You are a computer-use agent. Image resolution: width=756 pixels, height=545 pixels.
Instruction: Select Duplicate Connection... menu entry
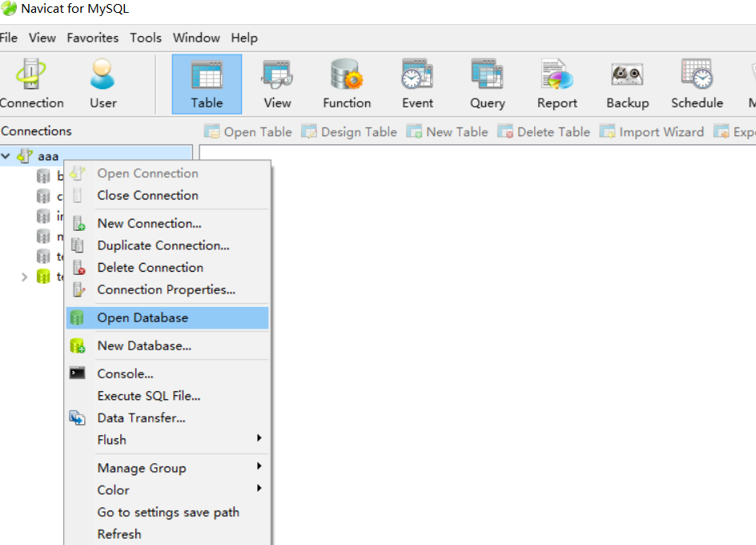(167, 245)
